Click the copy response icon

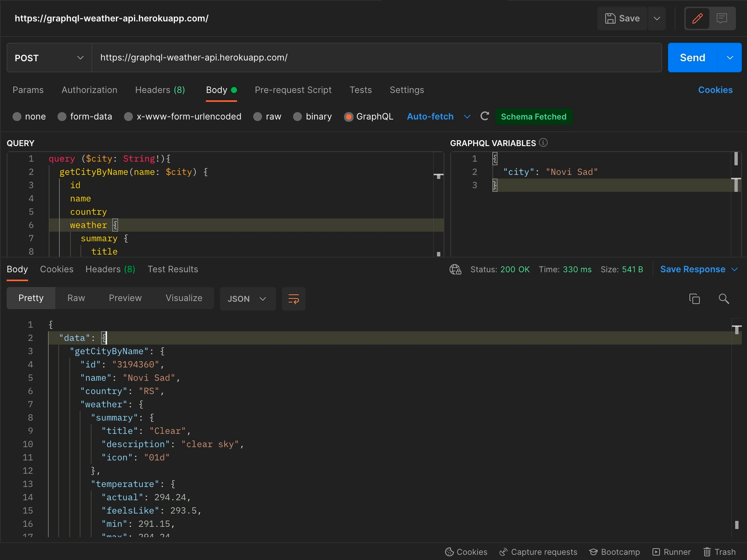tap(694, 299)
